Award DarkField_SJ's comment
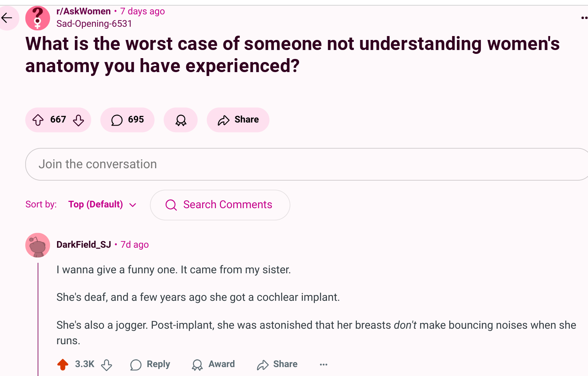 tap(213, 364)
